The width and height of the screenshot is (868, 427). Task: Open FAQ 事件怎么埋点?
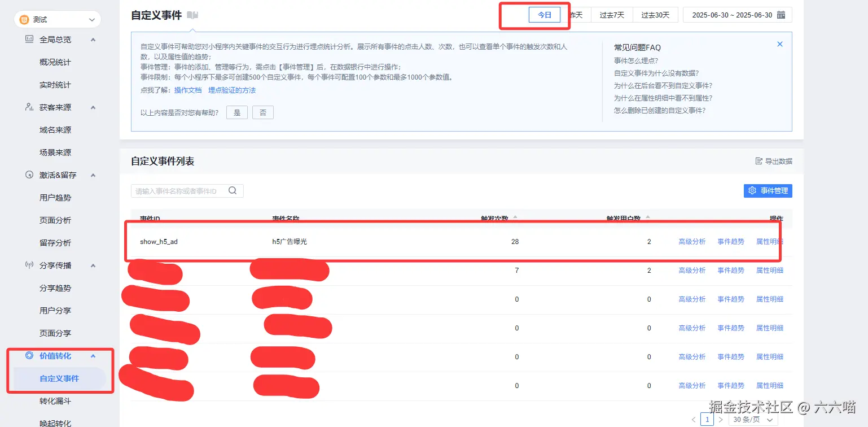pos(636,60)
